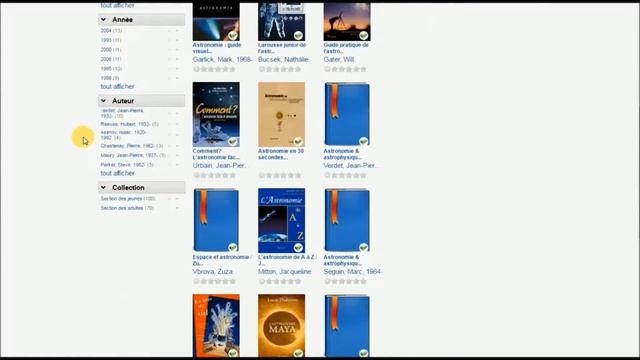Filter by author Maury, Jean-Pierre
Image resolution: width=640 pixels, height=360 pixels.
pos(133,155)
